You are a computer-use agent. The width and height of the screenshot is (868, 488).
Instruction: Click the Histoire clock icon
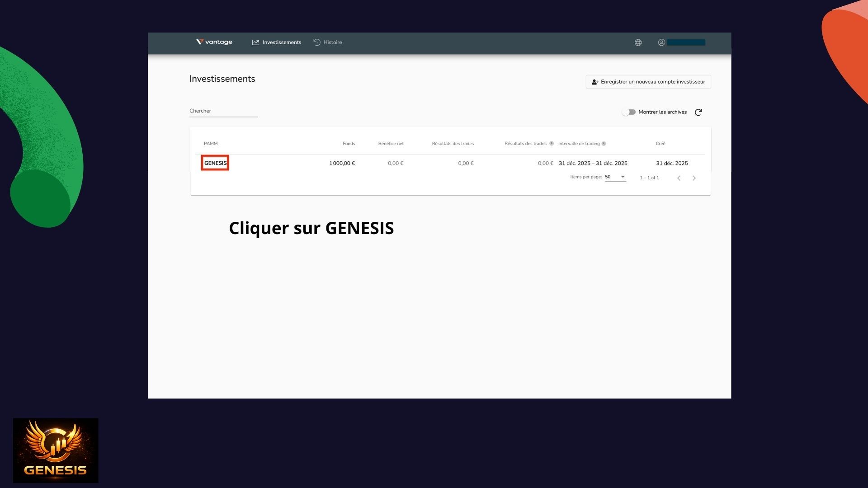[x=317, y=42]
